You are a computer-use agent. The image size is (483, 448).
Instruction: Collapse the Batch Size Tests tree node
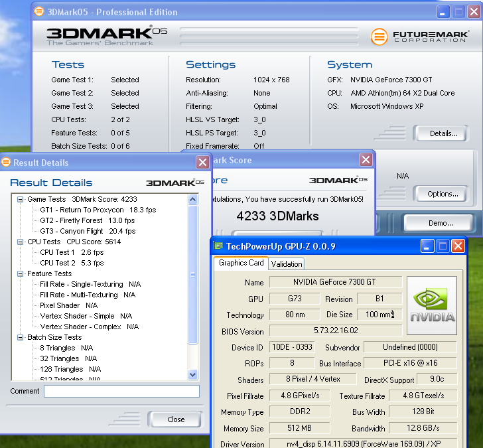pyautogui.click(x=21, y=337)
